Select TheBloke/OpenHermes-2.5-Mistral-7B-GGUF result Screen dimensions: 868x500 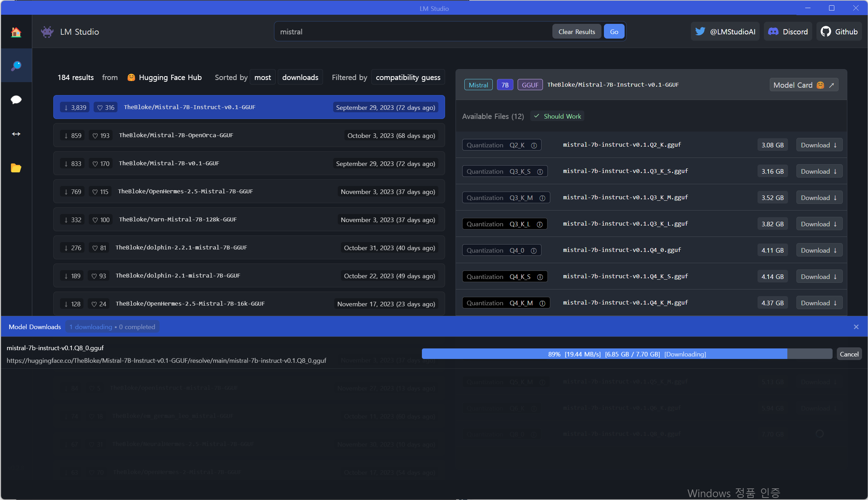pyautogui.click(x=249, y=191)
